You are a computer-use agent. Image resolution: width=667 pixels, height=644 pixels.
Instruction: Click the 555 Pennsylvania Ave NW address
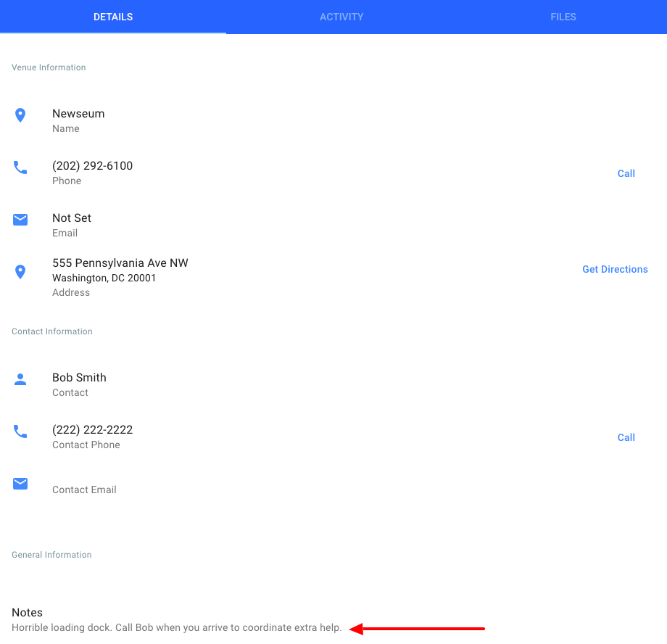coord(120,263)
